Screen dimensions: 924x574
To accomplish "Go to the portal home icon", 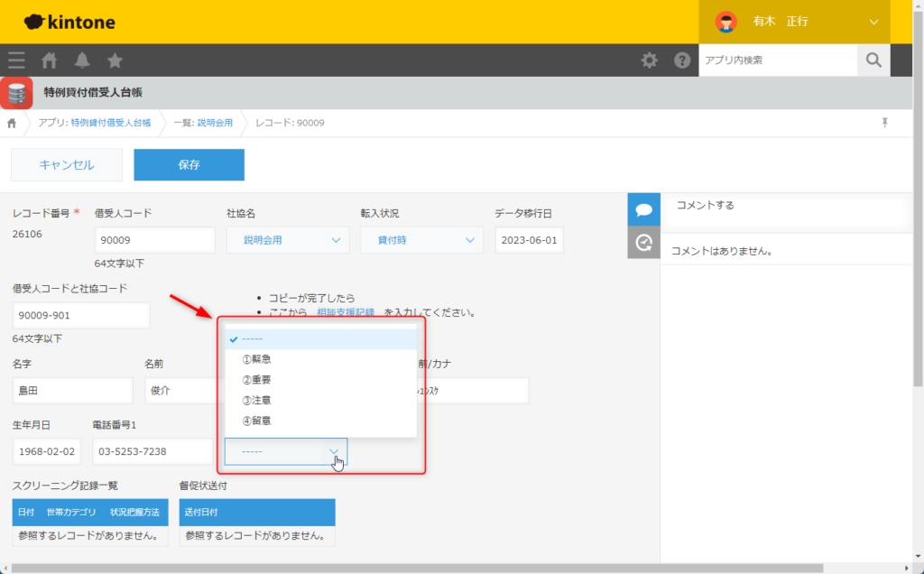I will [50, 60].
